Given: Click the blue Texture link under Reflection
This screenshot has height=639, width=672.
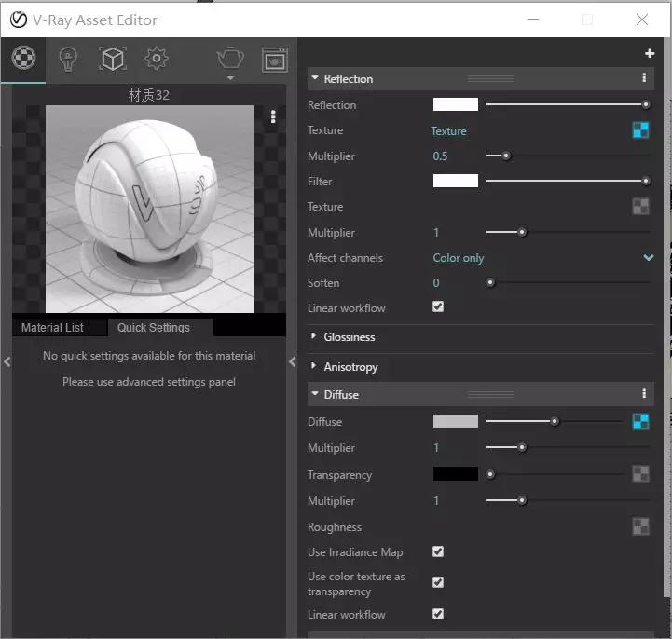Looking at the screenshot, I should click(x=448, y=131).
